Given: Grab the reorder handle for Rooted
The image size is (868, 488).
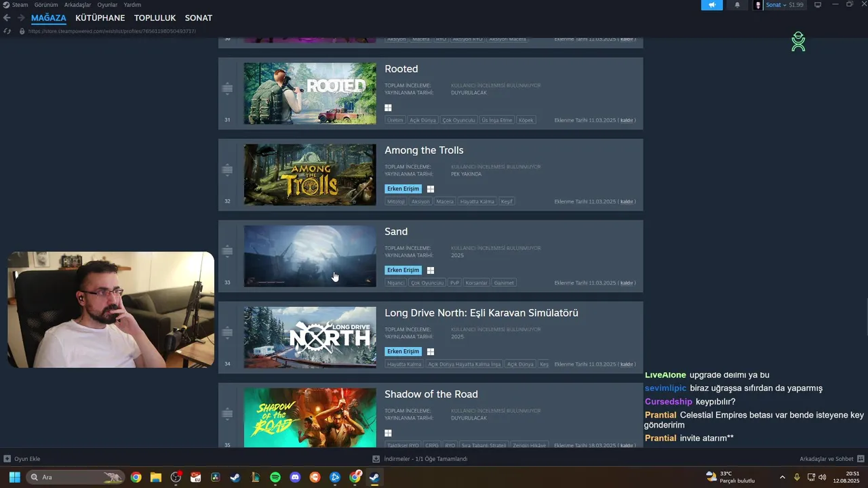Looking at the screenshot, I should pyautogui.click(x=227, y=89).
